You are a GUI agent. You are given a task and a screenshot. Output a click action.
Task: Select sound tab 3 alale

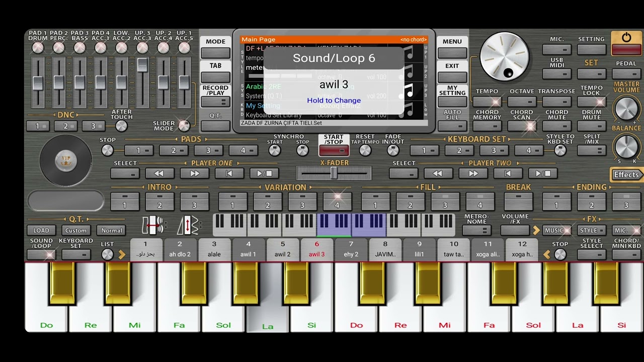pos(214,249)
